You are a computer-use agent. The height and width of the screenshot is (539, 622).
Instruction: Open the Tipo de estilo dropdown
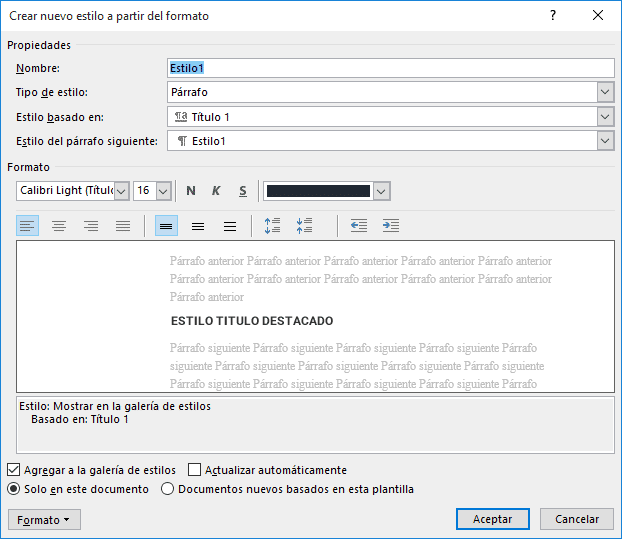pyautogui.click(x=605, y=92)
